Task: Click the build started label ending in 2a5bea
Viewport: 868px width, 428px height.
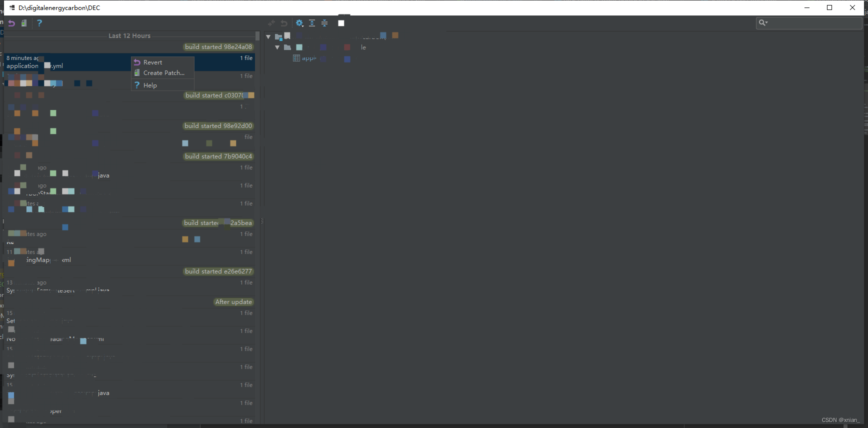Action: coord(218,223)
